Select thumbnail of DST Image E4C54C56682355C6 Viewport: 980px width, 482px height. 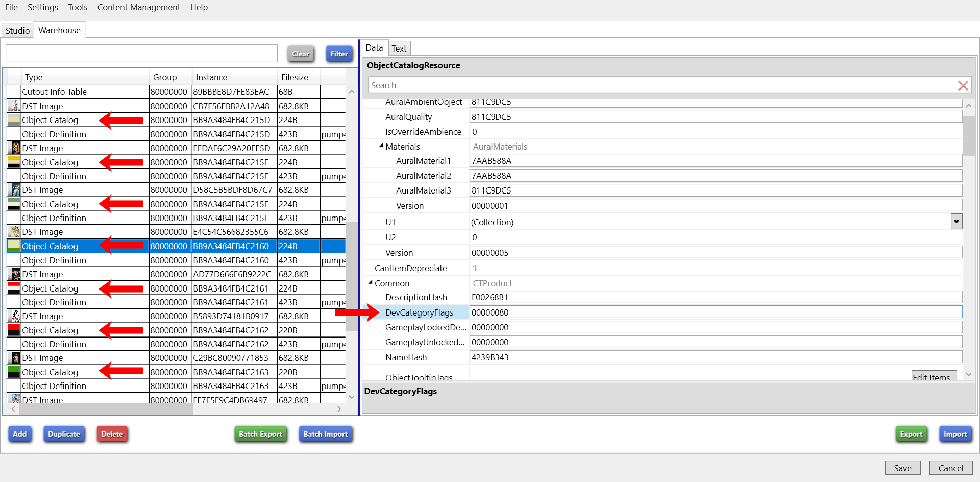pyautogui.click(x=14, y=232)
